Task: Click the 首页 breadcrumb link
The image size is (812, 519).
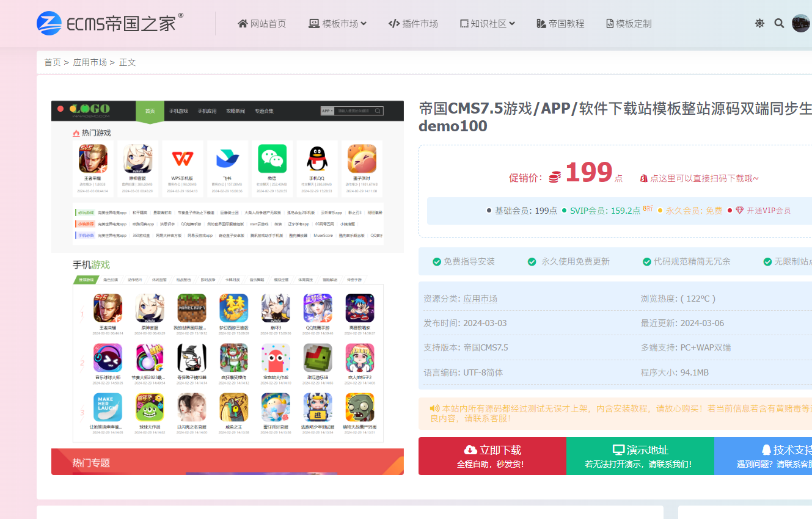Action: pyautogui.click(x=53, y=62)
